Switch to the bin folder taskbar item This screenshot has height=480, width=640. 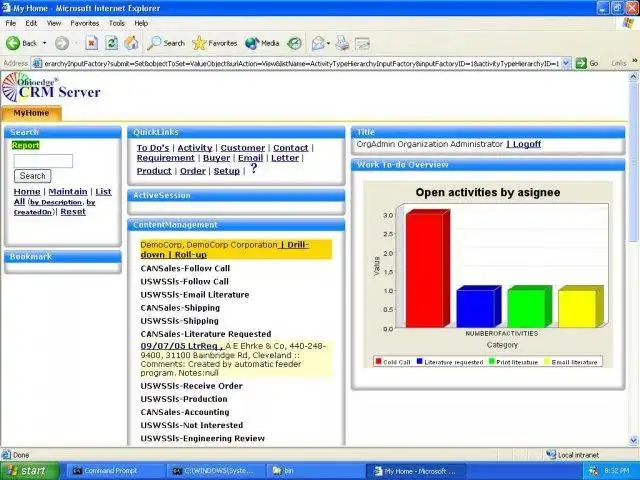[x=315, y=471]
